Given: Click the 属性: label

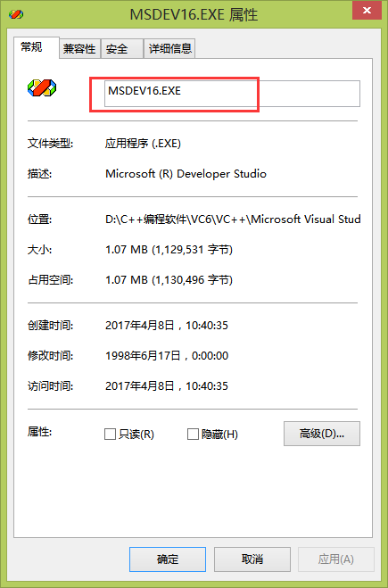Looking at the screenshot, I should pyautogui.click(x=39, y=432).
